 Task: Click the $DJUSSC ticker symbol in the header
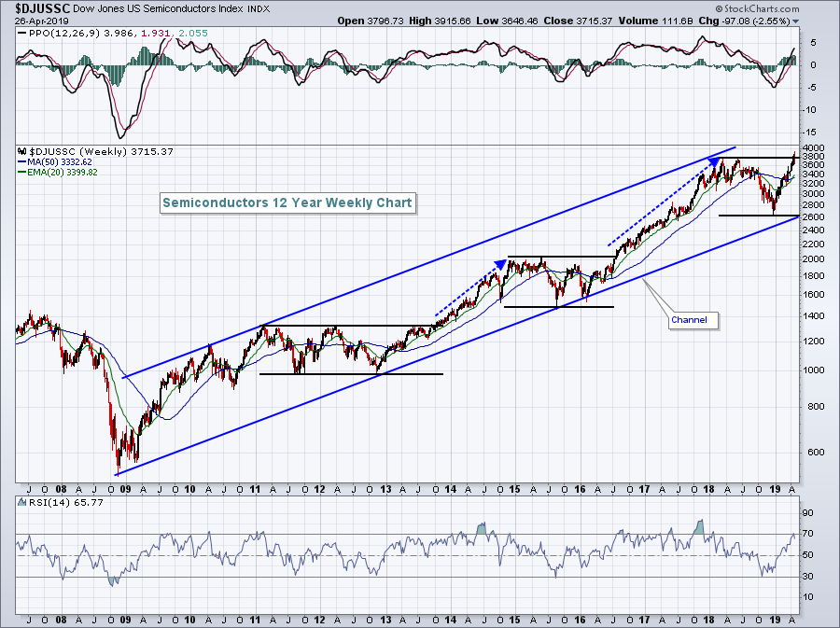coord(42,8)
